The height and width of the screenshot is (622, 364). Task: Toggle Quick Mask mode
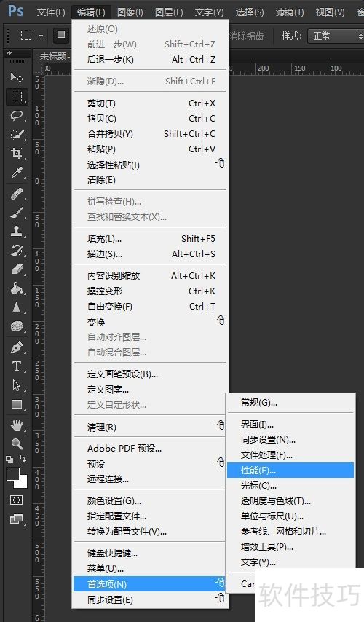coord(16,500)
